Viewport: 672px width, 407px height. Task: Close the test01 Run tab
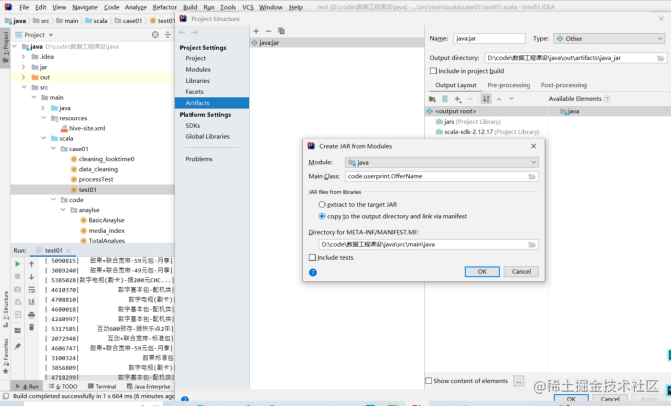pyautogui.click(x=69, y=251)
